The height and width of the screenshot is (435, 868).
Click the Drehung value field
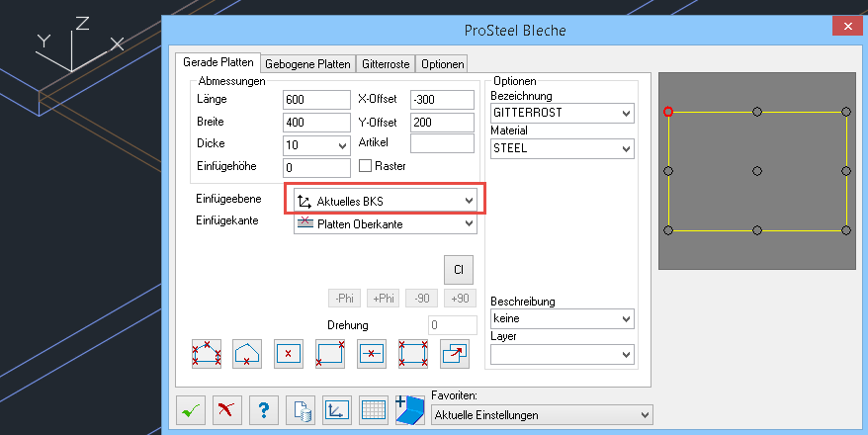452,325
